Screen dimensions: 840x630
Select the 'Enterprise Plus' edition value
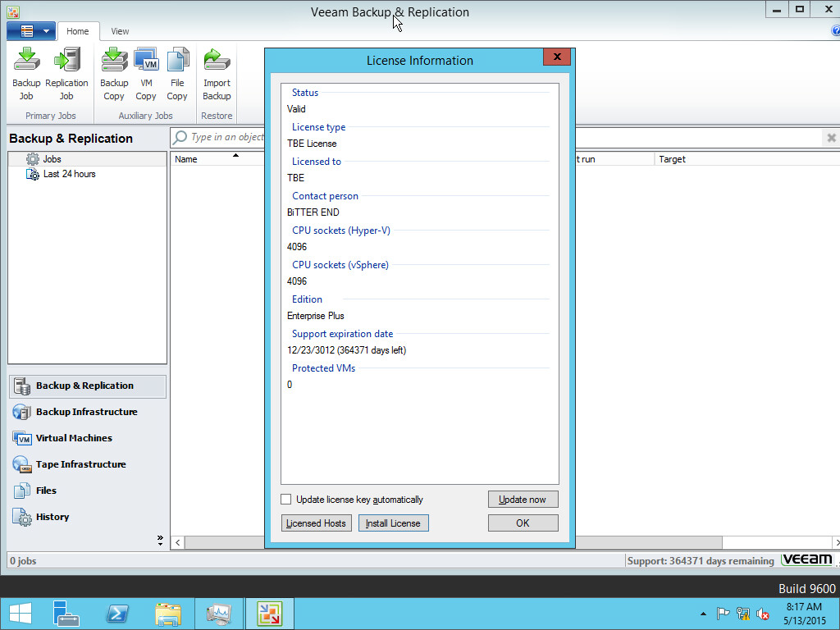[x=316, y=316]
